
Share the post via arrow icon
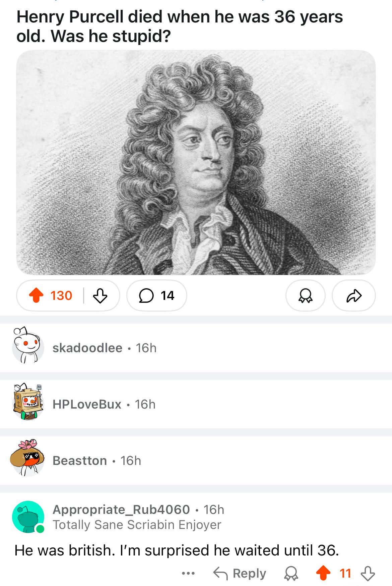click(x=354, y=296)
